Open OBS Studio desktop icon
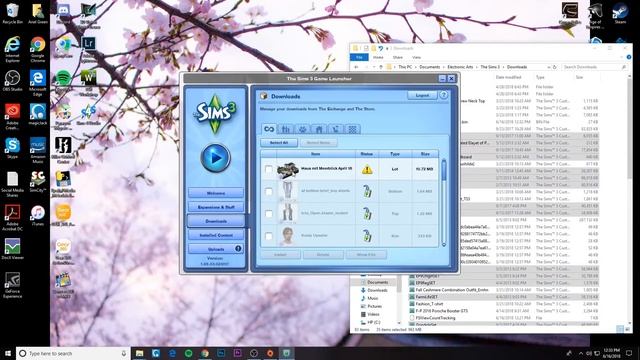640x360 pixels. point(12,80)
